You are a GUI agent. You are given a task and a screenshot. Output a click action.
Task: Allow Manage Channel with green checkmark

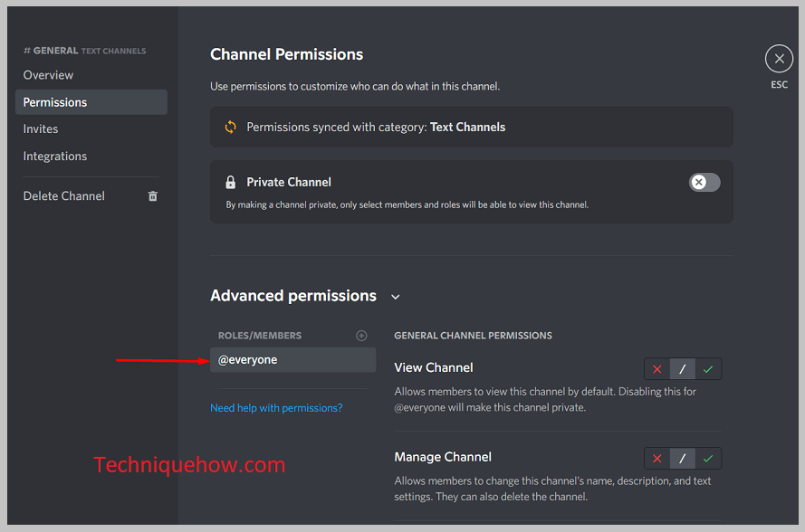tap(708, 458)
